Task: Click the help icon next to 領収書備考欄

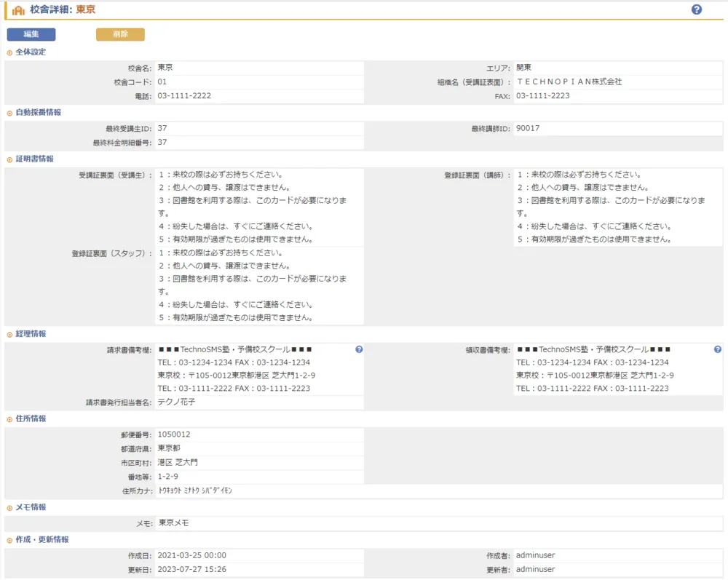Action: click(717, 349)
